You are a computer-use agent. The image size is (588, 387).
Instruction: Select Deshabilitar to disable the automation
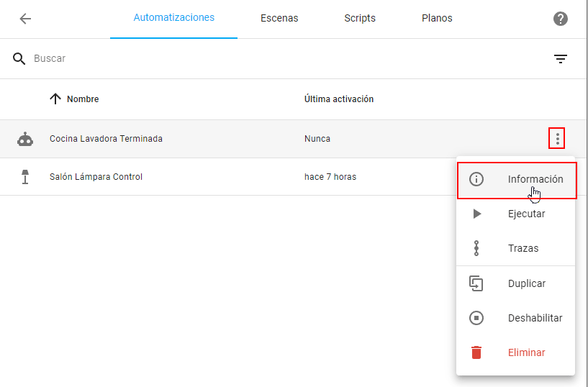[x=535, y=318]
